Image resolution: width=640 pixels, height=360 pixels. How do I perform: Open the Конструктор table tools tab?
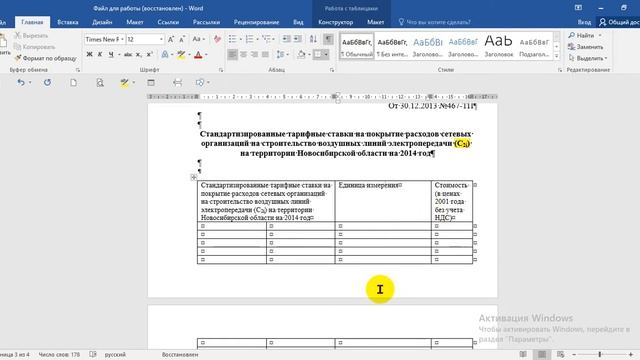pos(336,22)
